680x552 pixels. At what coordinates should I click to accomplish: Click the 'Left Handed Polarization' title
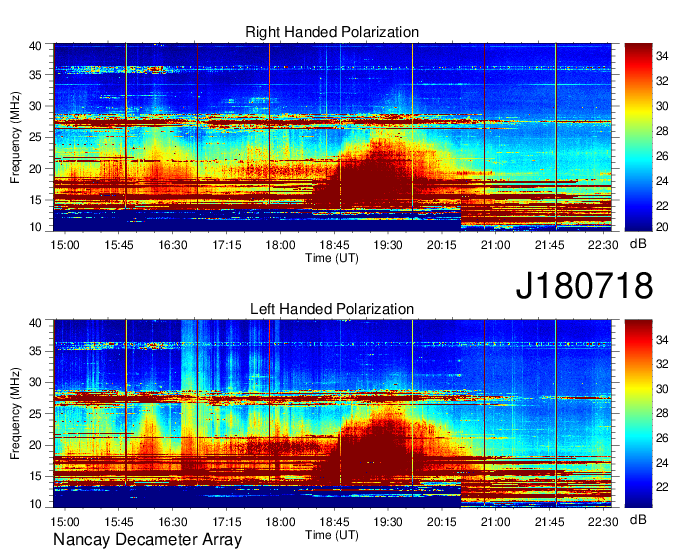coord(332,309)
